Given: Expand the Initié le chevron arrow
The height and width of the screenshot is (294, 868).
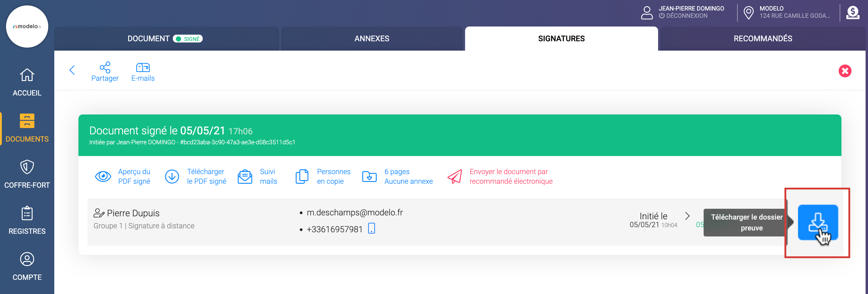Looking at the screenshot, I should pos(687,216).
